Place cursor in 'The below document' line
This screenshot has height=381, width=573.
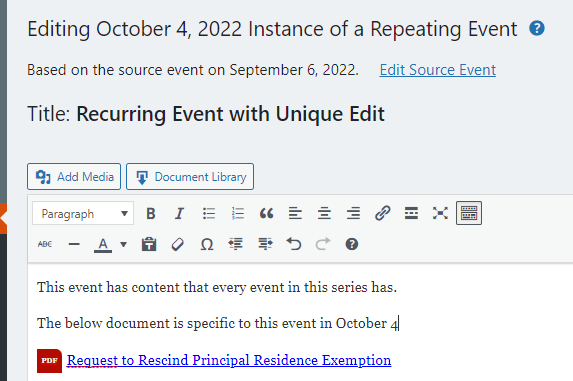[x=218, y=323]
